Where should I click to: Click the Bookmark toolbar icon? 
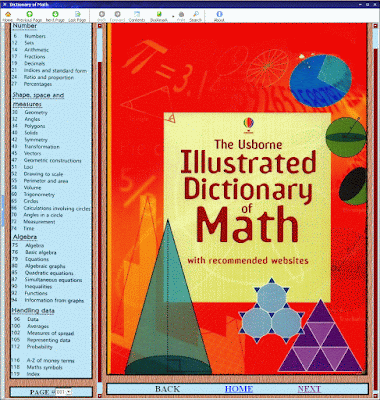tap(159, 16)
